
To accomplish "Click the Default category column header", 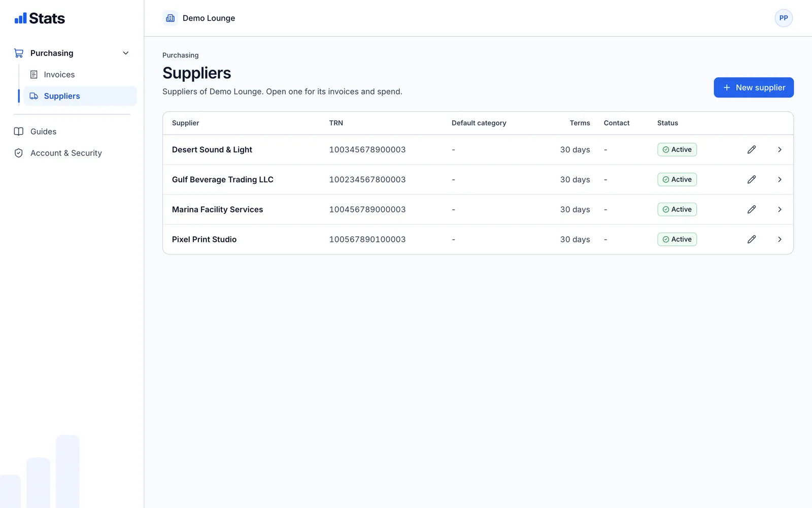I will [x=479, y=123].
